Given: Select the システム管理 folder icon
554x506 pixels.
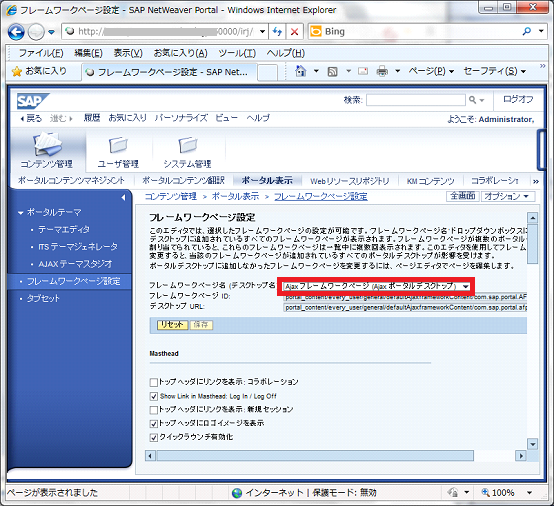Looking at the screenshot, I should 188,145.
